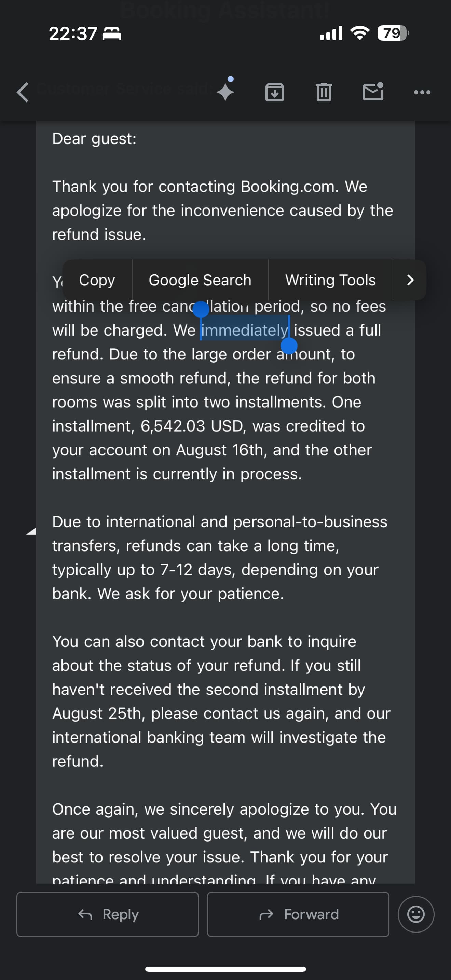Open the three-dot more options menu
451x980 pixels.
(422, 92)
